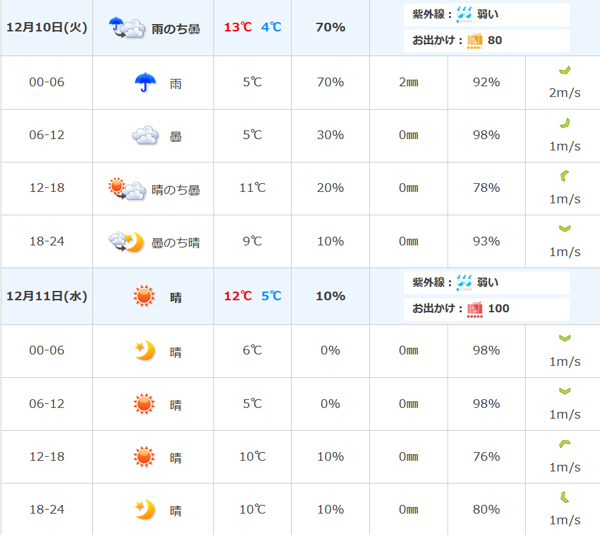The height and width of the screenshot is (535, 600).
Task: Select the 12月10日(火) date header
Action: tap(46, 27)
